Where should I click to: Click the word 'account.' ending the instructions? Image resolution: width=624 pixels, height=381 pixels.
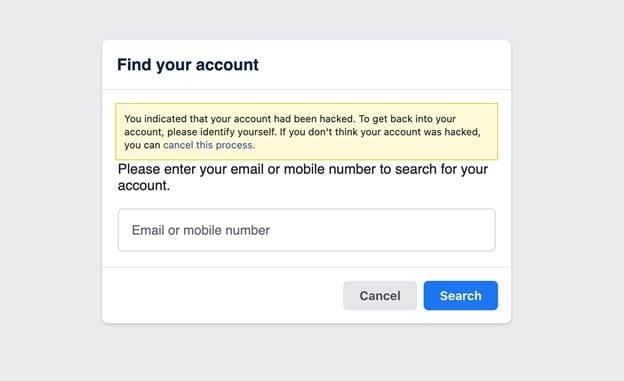tap(144, 186)
